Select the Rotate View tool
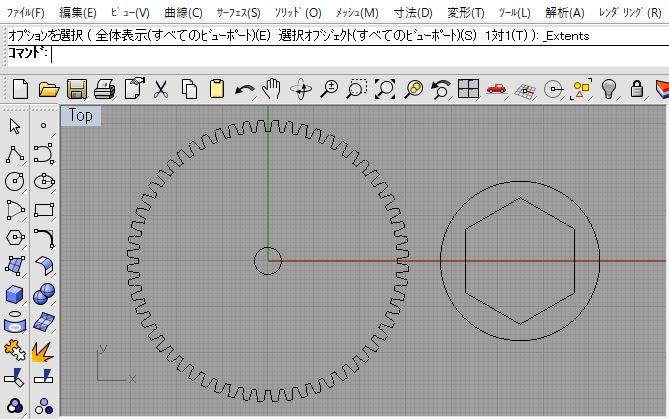 [301, 89]
